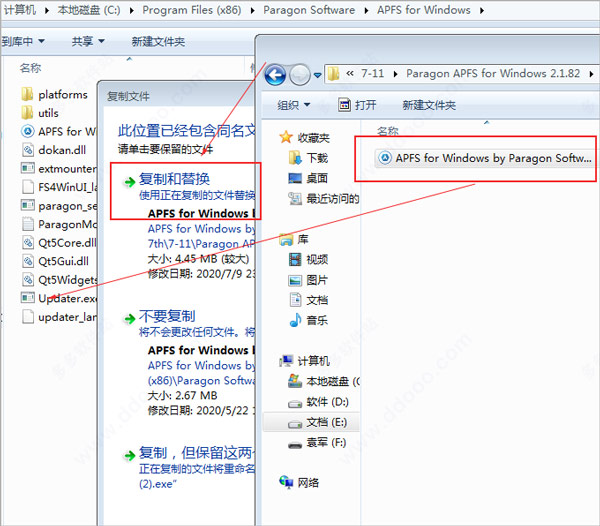This screenshot has height=526, width=600.
Task: Select 表军 (F:) drive in navigation pane
Action: point(317,443)
